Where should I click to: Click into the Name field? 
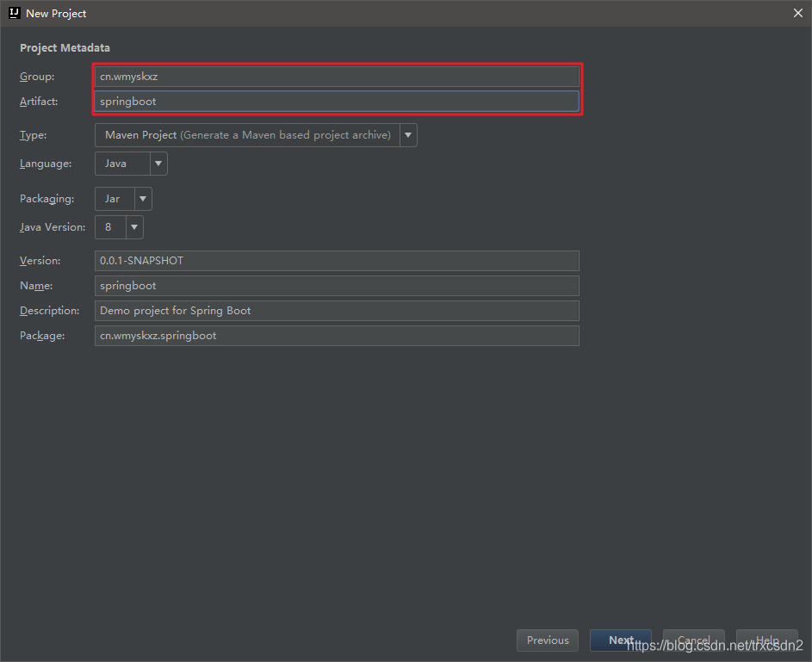point(337,286)
